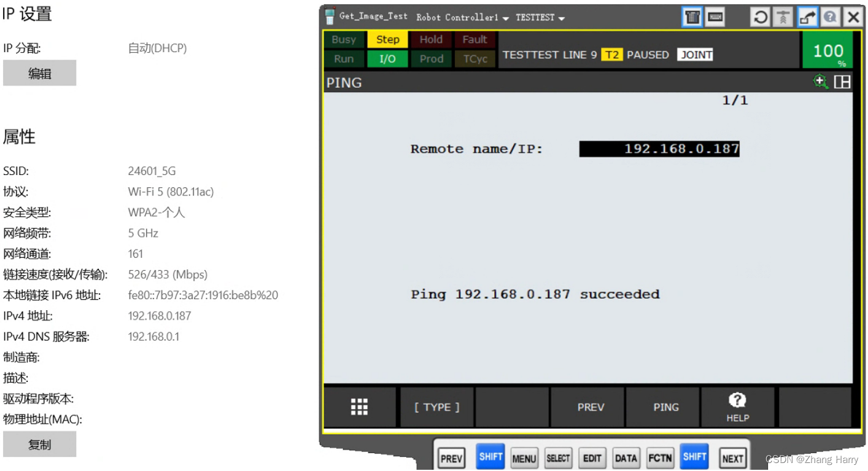The width and height of the screenshot is (868, 471).
Task: Click the Hold status indicator
Action: 431,39
